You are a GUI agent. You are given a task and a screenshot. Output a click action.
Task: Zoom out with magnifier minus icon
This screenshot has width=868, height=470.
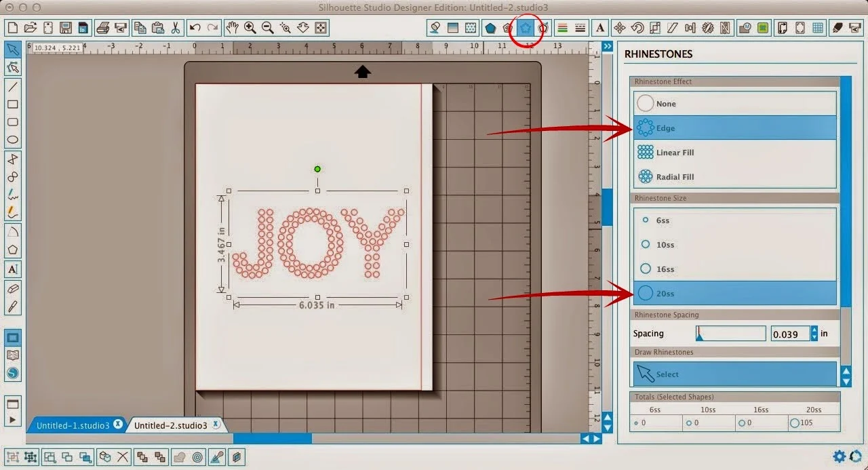tap(268, 28)
